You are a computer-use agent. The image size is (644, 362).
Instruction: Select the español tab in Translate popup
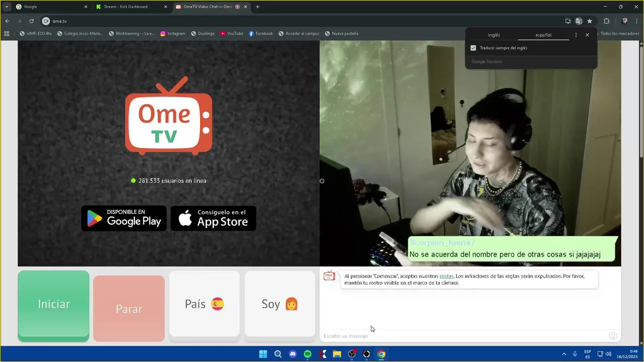[543, 35]
